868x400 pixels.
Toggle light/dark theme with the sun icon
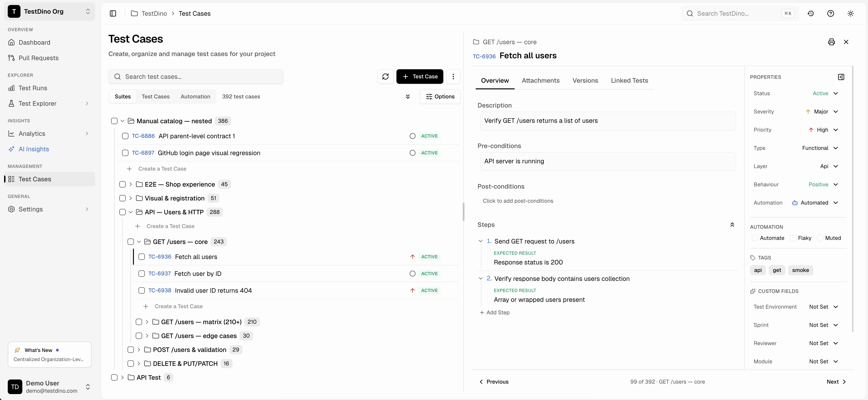pos(851,13)
